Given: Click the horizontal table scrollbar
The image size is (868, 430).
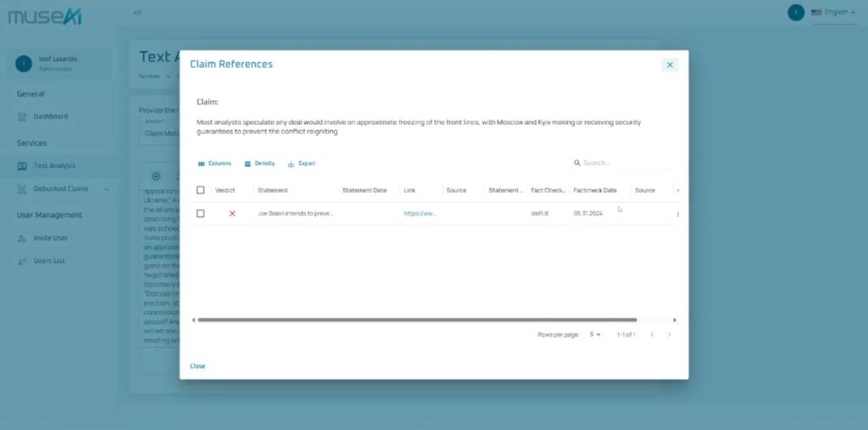Looking at the screenshot, I should tap(415, 320).
